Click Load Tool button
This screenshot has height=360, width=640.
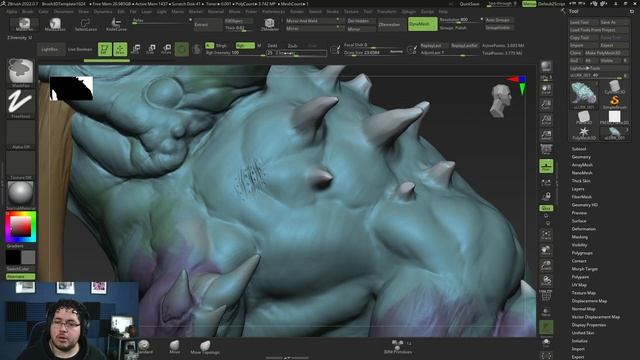pos(583,22)
